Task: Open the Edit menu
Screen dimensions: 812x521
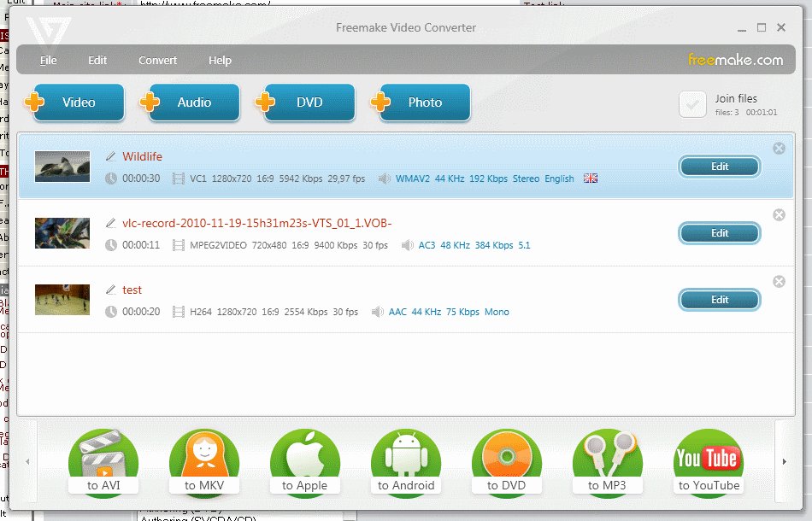Action: (97, 60)
